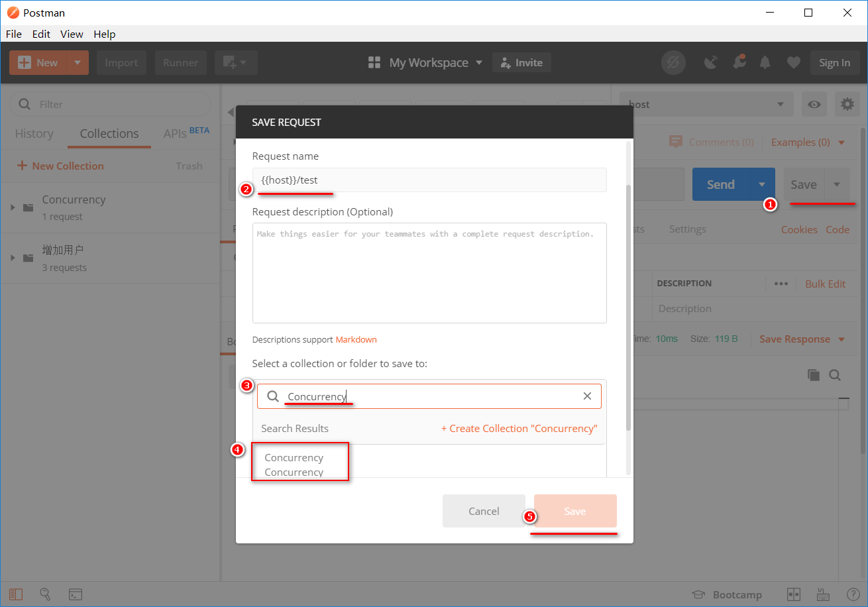Click the Concurrency collection folder icon

(28, 207)
